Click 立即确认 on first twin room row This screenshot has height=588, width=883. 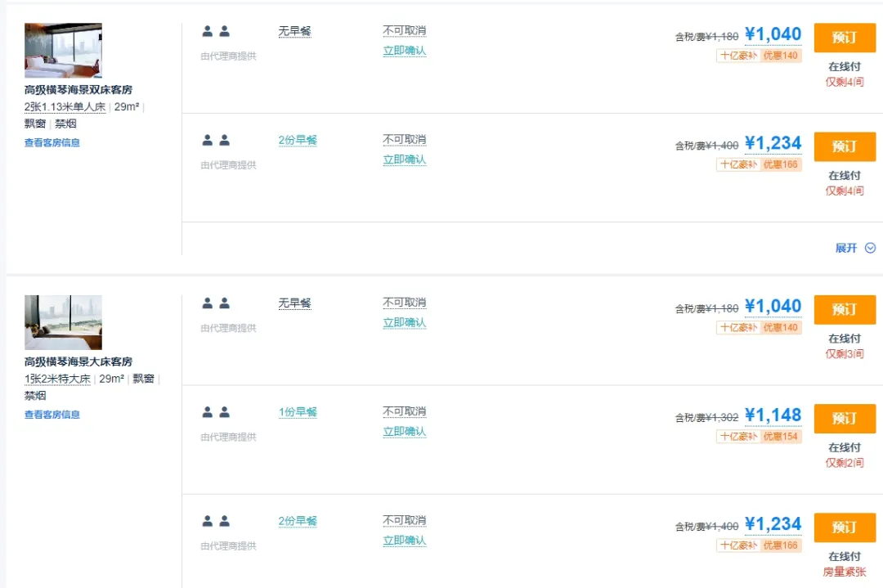pyautogui.click(x=405, y=51)
